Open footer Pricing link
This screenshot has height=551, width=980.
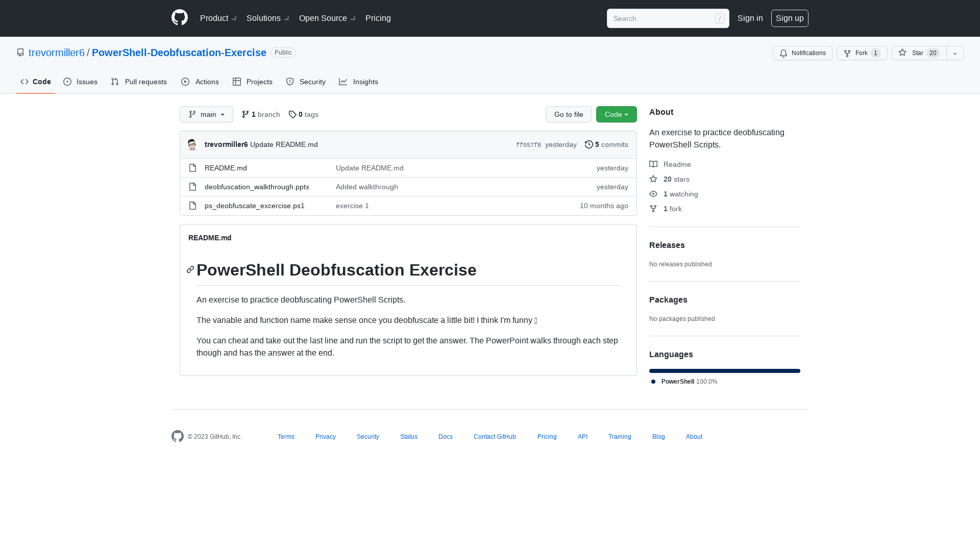pyautogui.click(x=547, y=437)
